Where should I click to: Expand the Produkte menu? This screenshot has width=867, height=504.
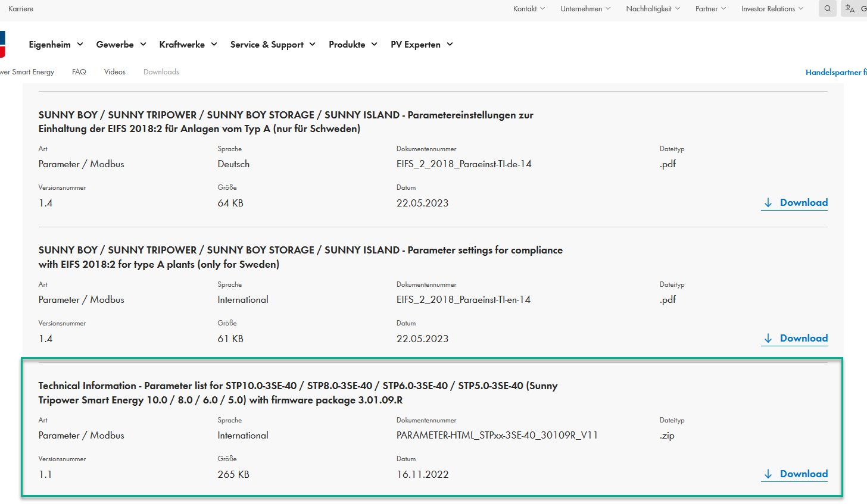click(353, 45)
